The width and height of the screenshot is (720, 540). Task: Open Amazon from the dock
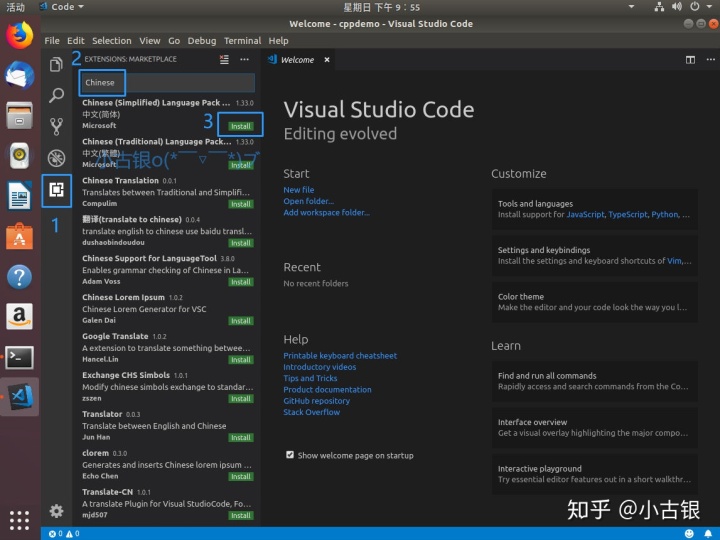point(19,316)
